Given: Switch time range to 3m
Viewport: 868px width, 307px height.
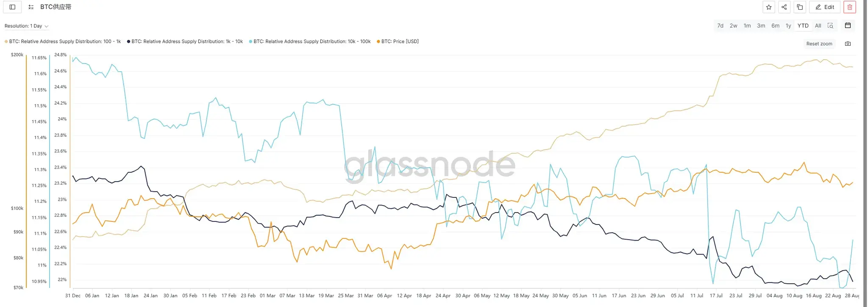Looking at the screenshot, I should click(761, 26).
